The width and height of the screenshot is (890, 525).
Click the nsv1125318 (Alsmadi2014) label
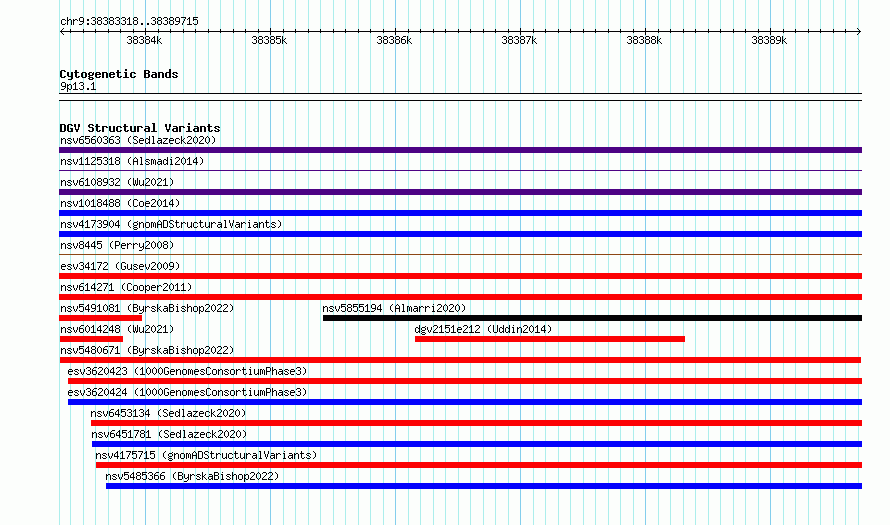point(132,161)
